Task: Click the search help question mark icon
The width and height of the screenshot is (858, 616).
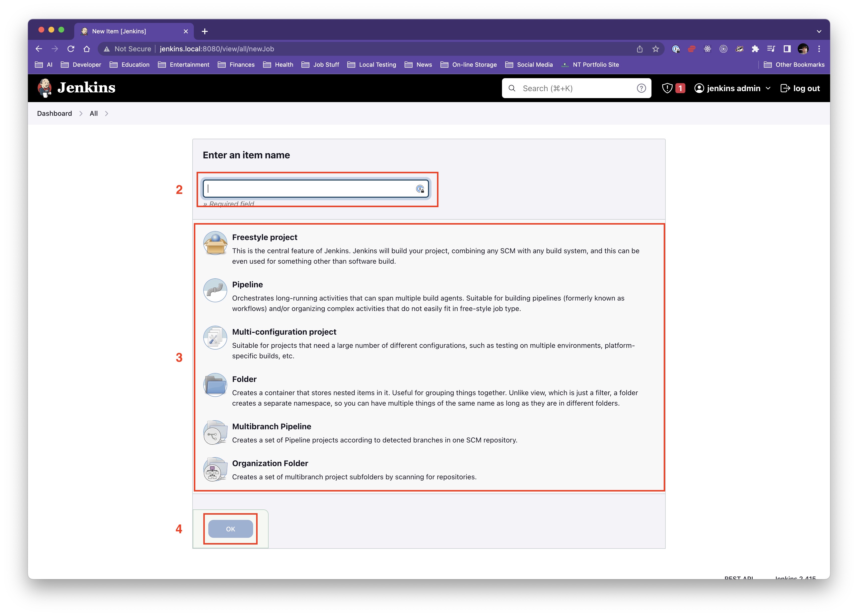Action: click(x=641, y=88)
